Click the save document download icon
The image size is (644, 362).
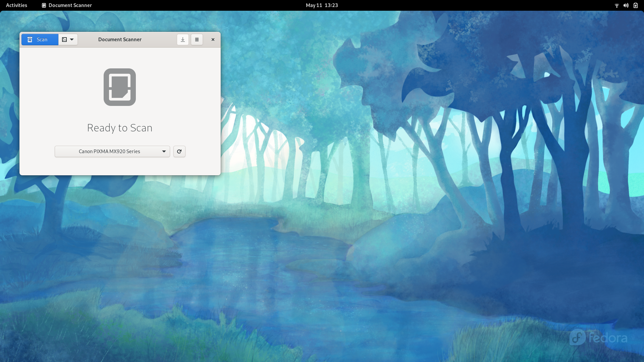click(183, 40)
